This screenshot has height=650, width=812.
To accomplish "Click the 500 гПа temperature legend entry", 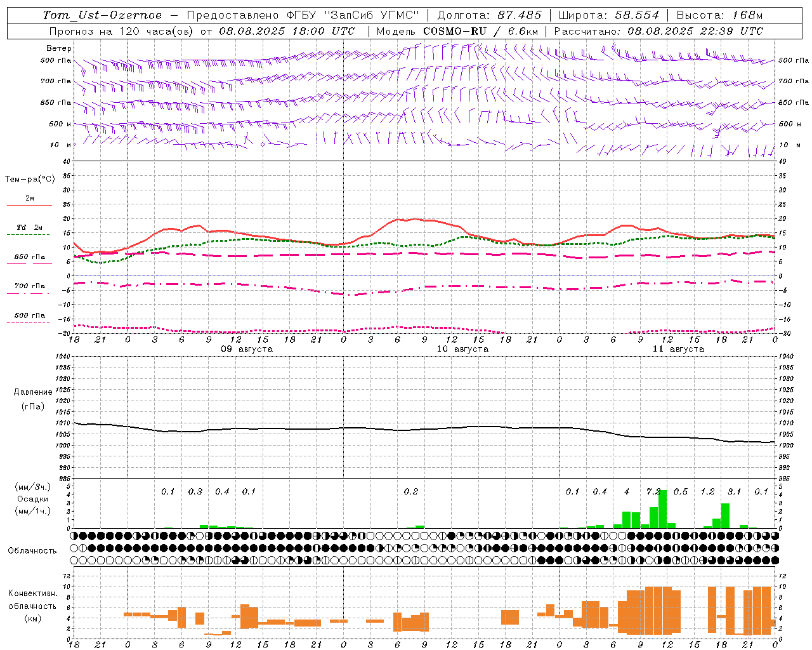I will pyautogui.click(x=30, y=315).
